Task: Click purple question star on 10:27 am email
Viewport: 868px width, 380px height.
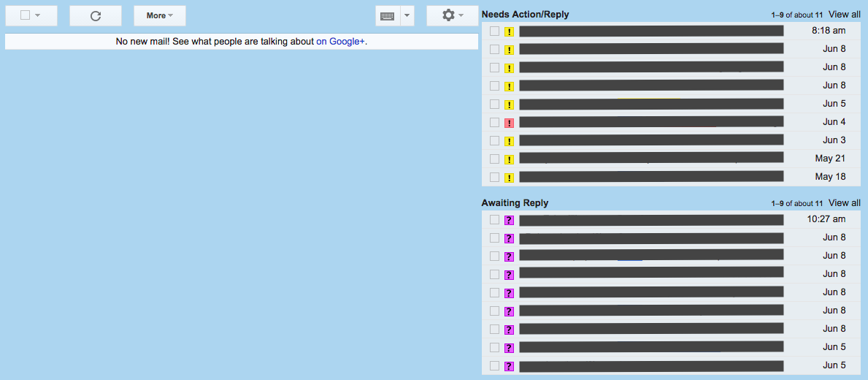Action: click(x=509, y=220)
